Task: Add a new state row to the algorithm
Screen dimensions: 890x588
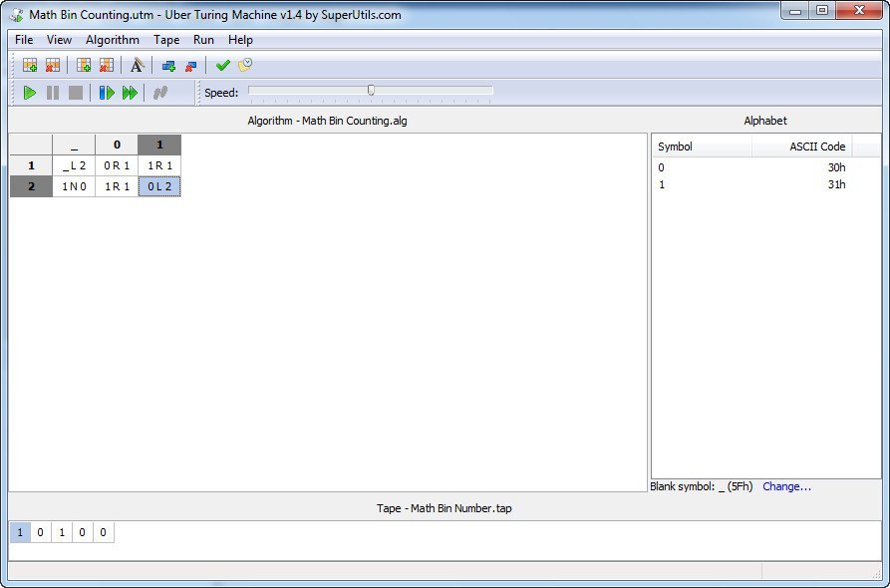Action: point(28,64)
